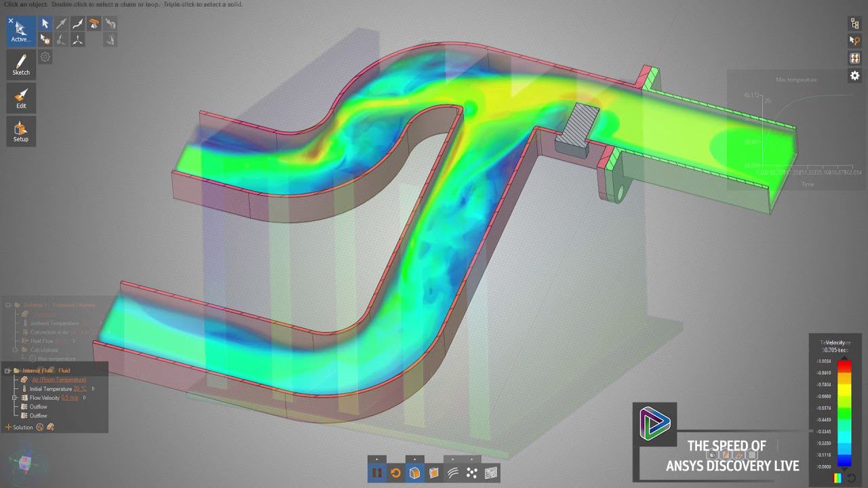Image resolution: width=868 pixels, height=488 pixels.
Task: Open settings gear in right panel
Action: click(855, 76)
